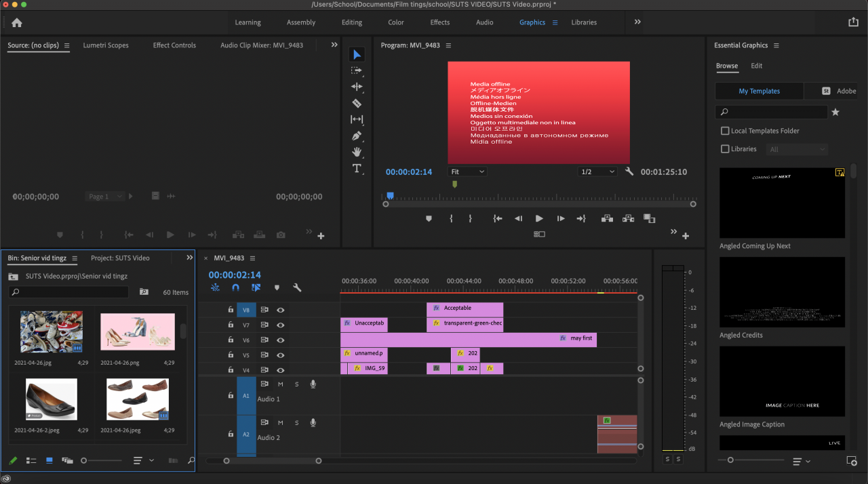868x484 pixels.
Task: Toggle timeline snapping magnet icon
Action: (235, 287)
